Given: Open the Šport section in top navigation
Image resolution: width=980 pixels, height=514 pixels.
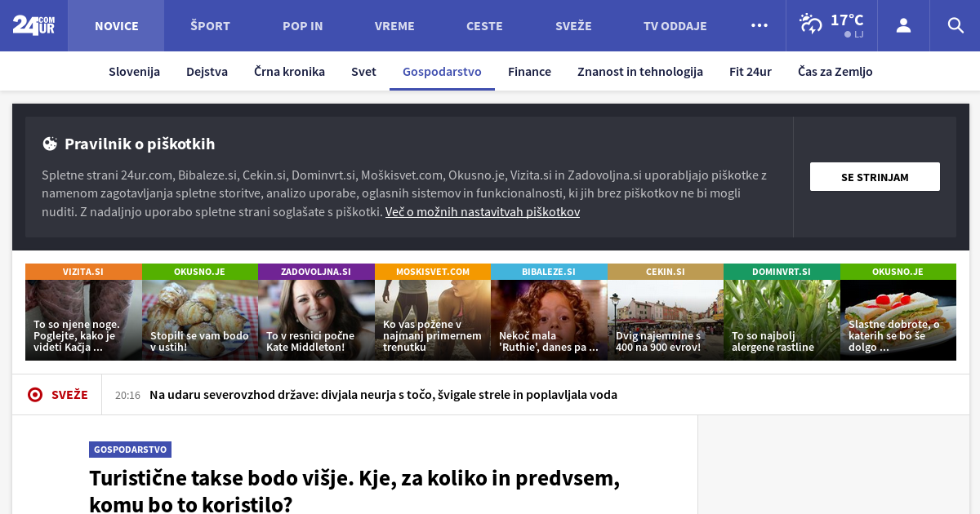Looking at the screenshot, I should tap(210, 25).
